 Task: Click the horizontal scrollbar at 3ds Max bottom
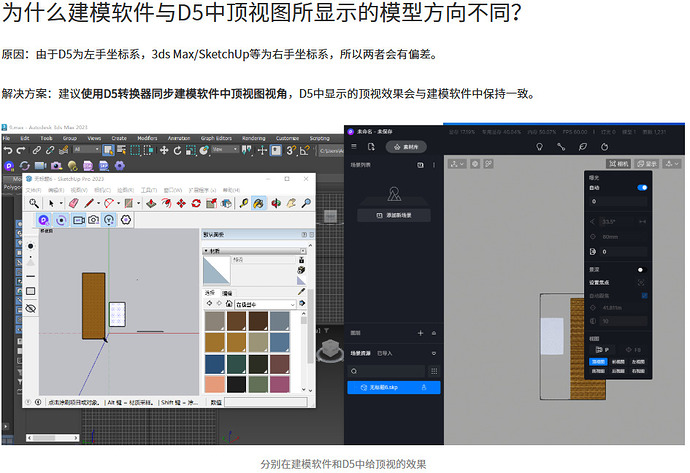[x=52, y=438]
